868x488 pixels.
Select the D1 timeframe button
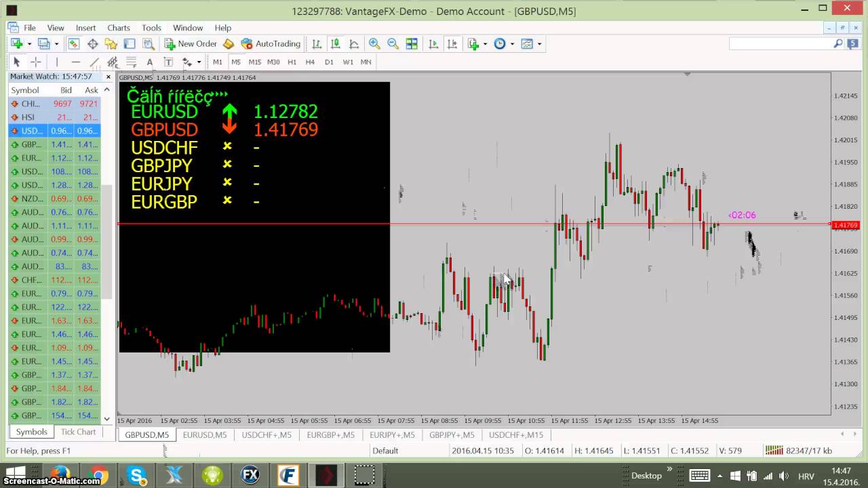(x=329, y=62)
